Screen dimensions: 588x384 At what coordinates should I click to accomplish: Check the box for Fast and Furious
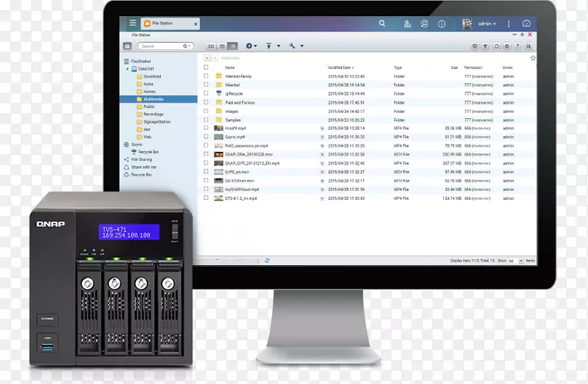click(206, 102)
